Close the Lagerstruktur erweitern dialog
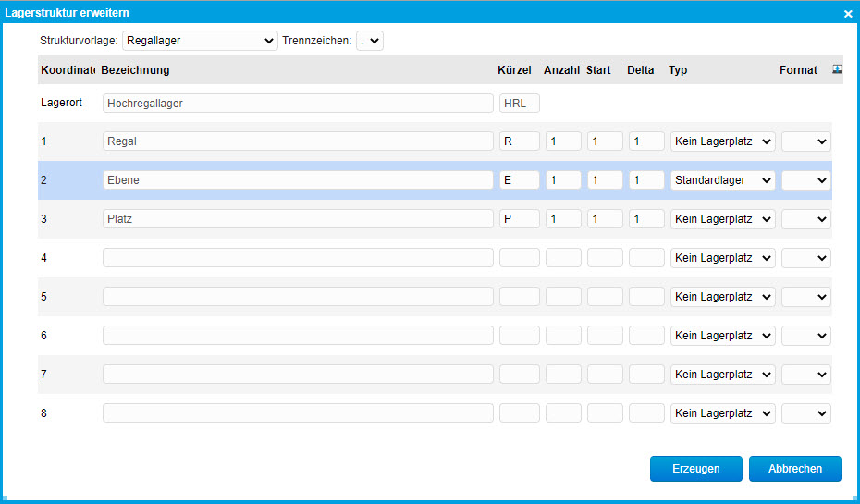Screen dimensions: 860x504 coord(848,14)
